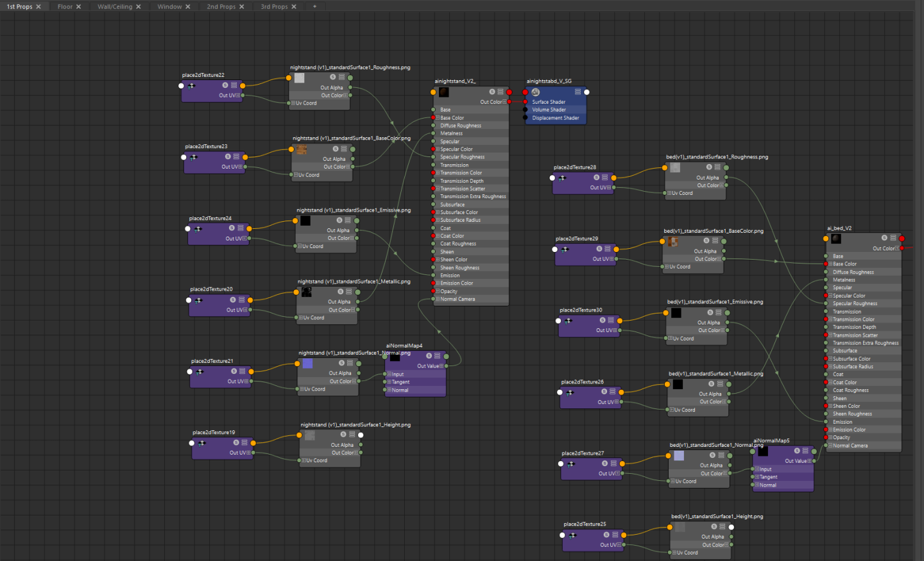Change view mode of ai_bed_V2 node
924x561 pixels.
point(893,238)
